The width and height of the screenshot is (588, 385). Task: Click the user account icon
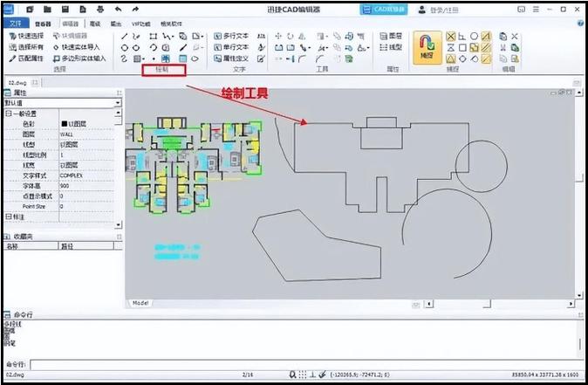[422, 10]
